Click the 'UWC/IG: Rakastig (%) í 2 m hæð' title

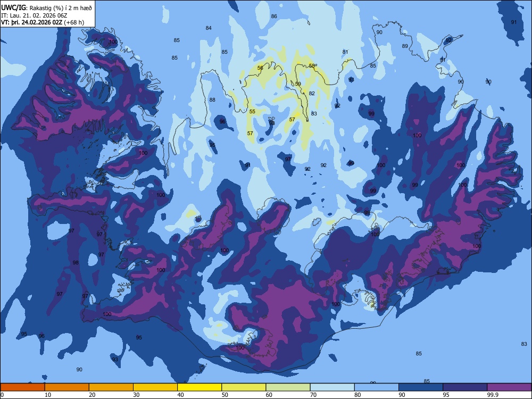click(46, 7)
